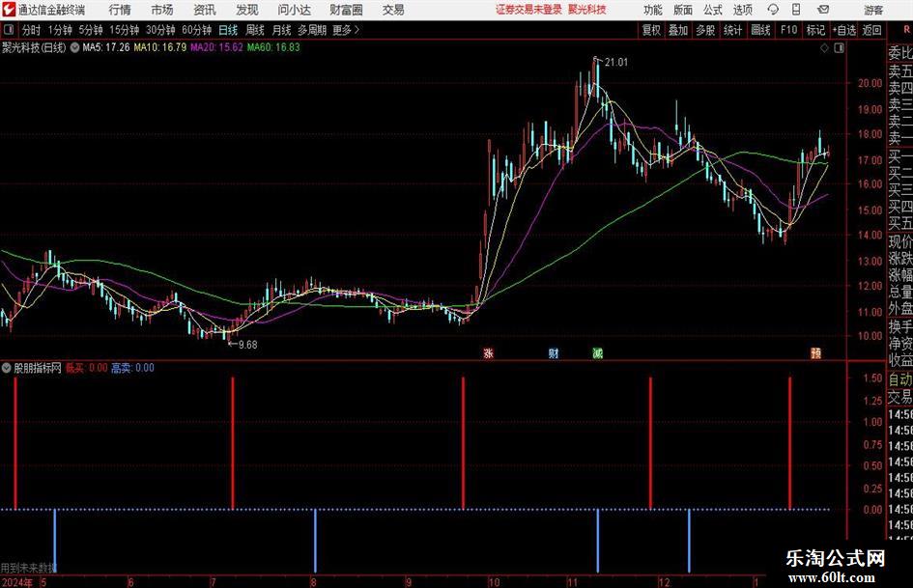Viewport: 913px width, 588px height.
Task: Open F10 company info
Action: (789, 30)
